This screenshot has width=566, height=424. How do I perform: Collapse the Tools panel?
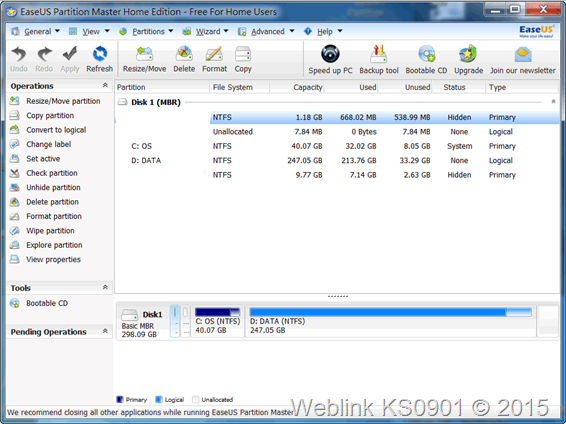(105, 288)
